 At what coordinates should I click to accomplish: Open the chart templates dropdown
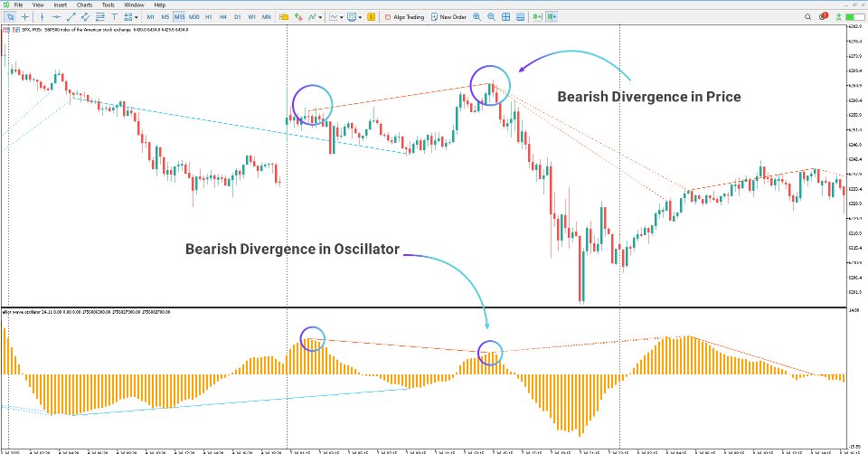point(354,17)
